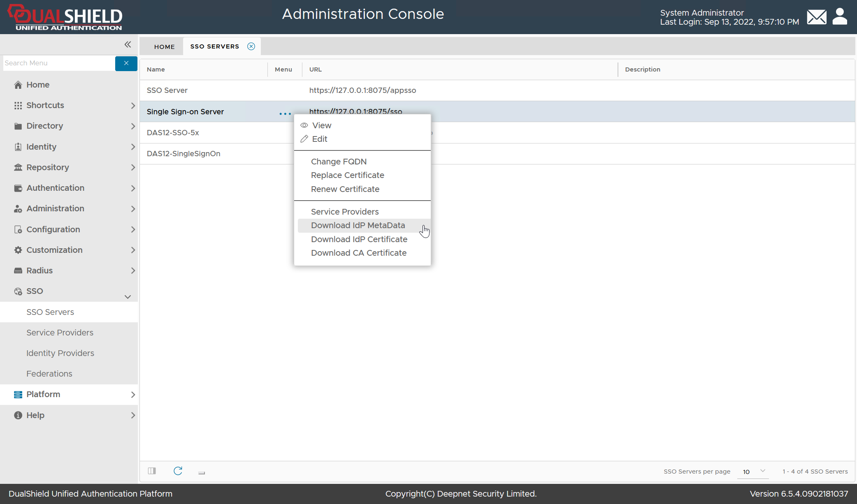Open SSO Servers per page dropdown
Image resolution: width=857 pixels, height=504 pixels.
pyautogui.click(x=754, y=472)
